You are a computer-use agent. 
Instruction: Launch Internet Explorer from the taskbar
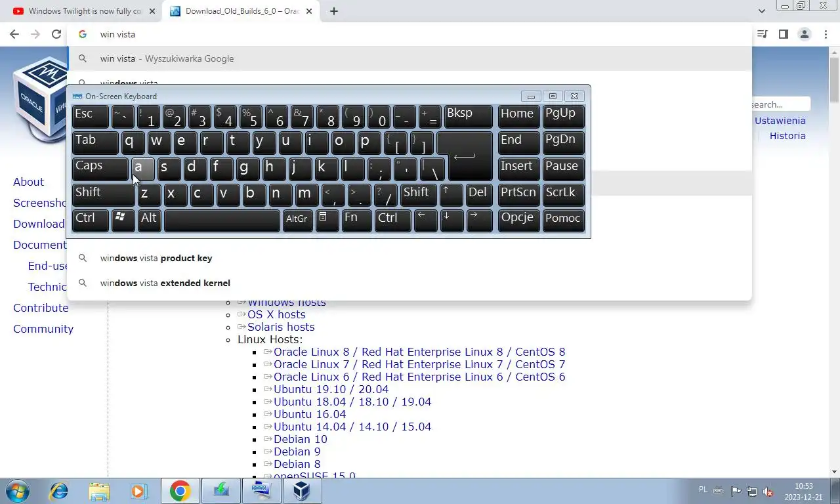58,491
